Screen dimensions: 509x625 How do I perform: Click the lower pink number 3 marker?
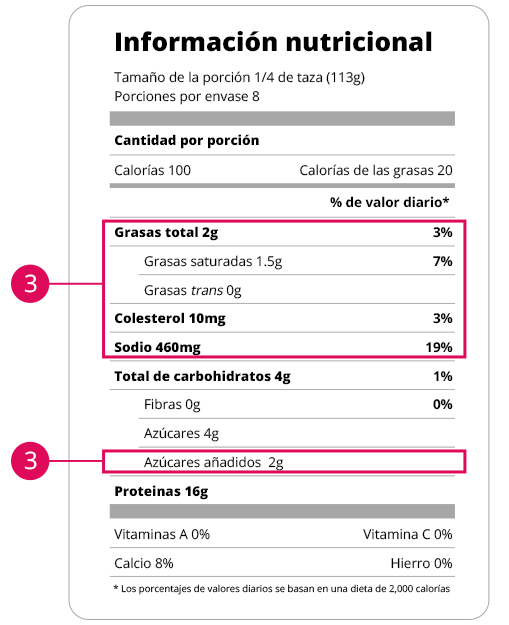[30, 460]
